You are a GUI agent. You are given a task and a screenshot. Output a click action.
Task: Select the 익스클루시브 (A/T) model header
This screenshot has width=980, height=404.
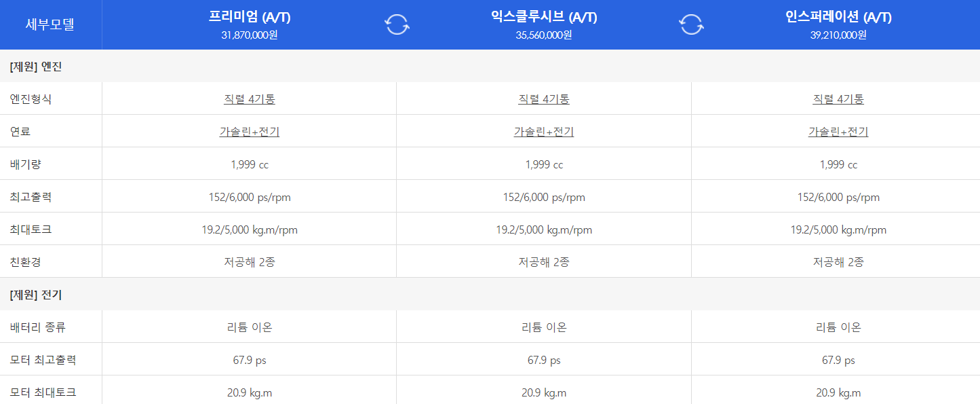(x=544, y=18)
